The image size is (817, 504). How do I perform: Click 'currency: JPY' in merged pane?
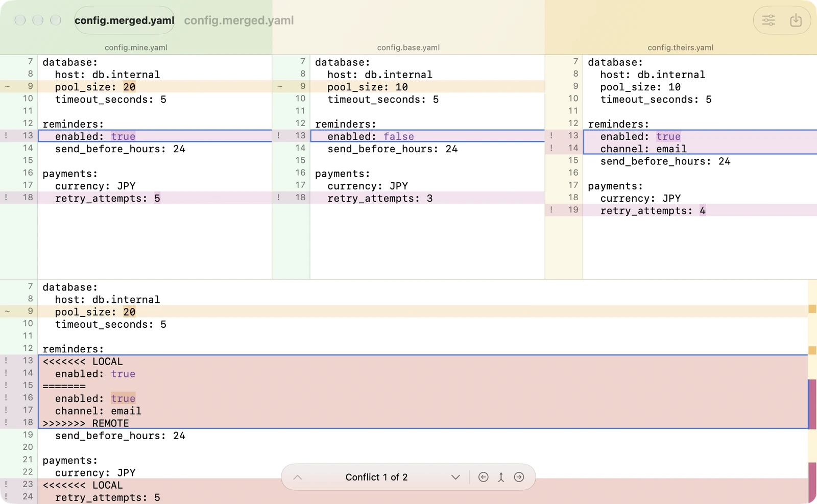tap(95, 473)
